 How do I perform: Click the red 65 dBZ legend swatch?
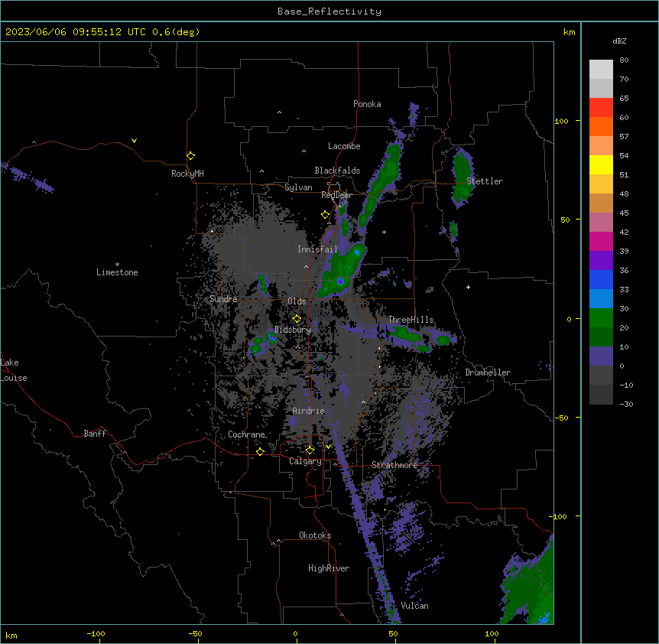pyautogui.click(x=601, y=107)
